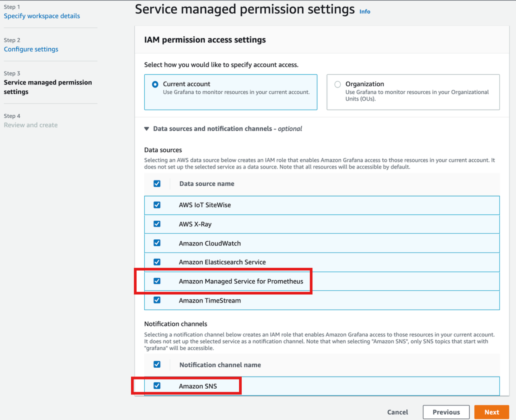Image resolution: width=516 pixels, height=420 pixels.
Task: Click the Review and create step text
Action: coord(31,125)
